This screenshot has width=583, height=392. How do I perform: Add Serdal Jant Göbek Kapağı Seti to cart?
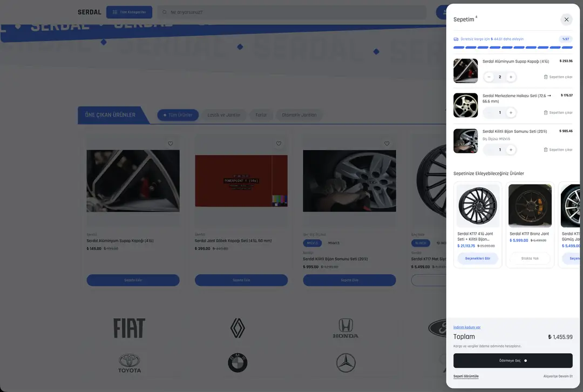241,280
